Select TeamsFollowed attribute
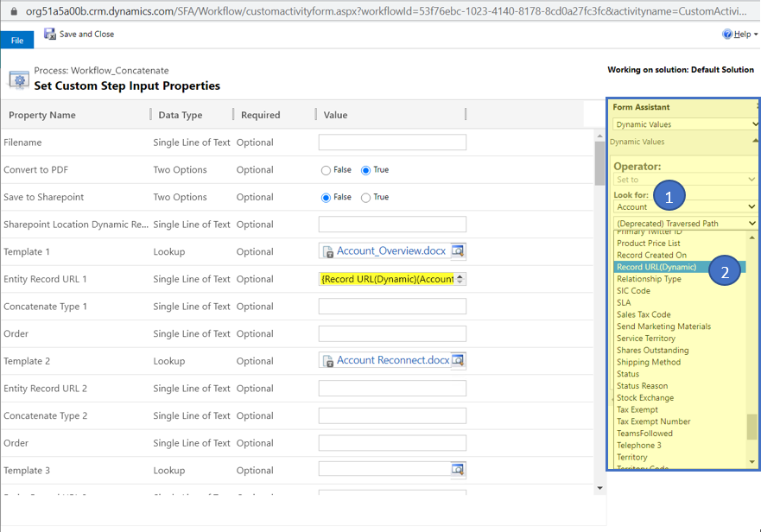Image resolution: width=761 pixels, height=532 pixels. pyautogui.click(x=644, y=434)
